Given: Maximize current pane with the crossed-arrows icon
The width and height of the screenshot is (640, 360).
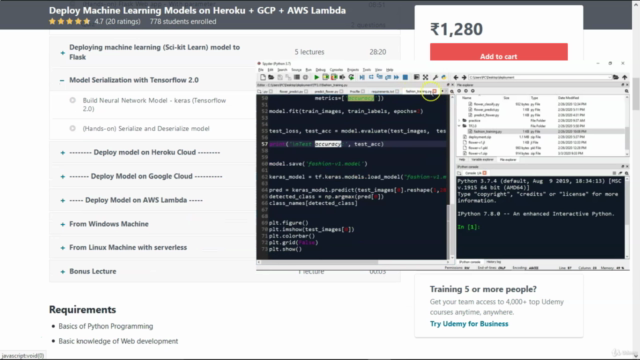Looking at the screenshot, I should click(x=425, y=77).
